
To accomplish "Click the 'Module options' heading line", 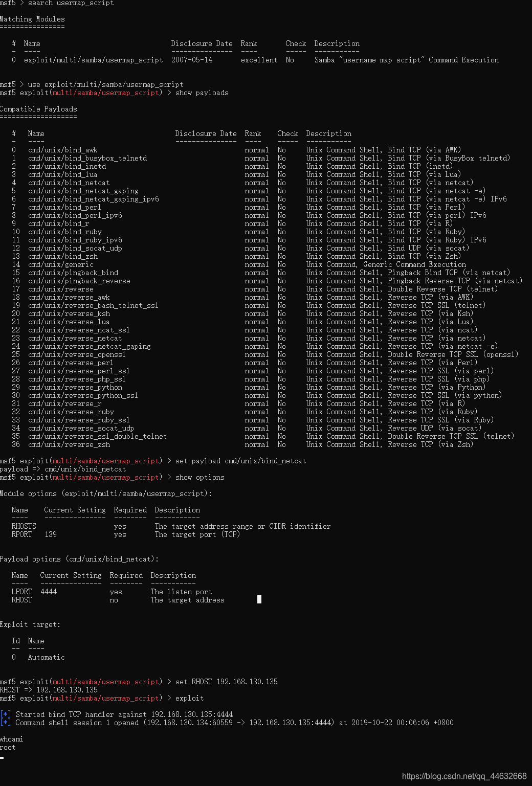I will pyautogui.click(x=106, y=493).
